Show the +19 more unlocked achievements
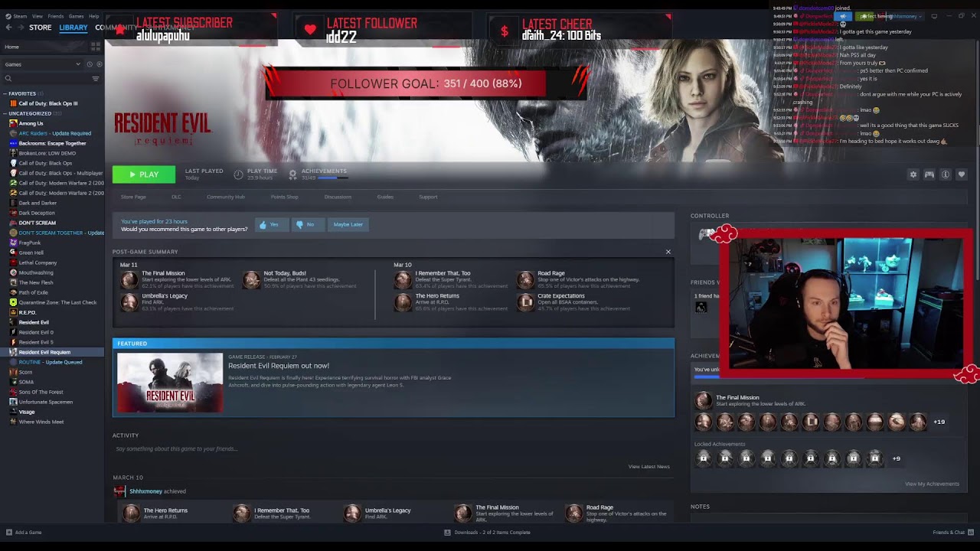This screenshot has width=980, height=551. coord(939,422)
